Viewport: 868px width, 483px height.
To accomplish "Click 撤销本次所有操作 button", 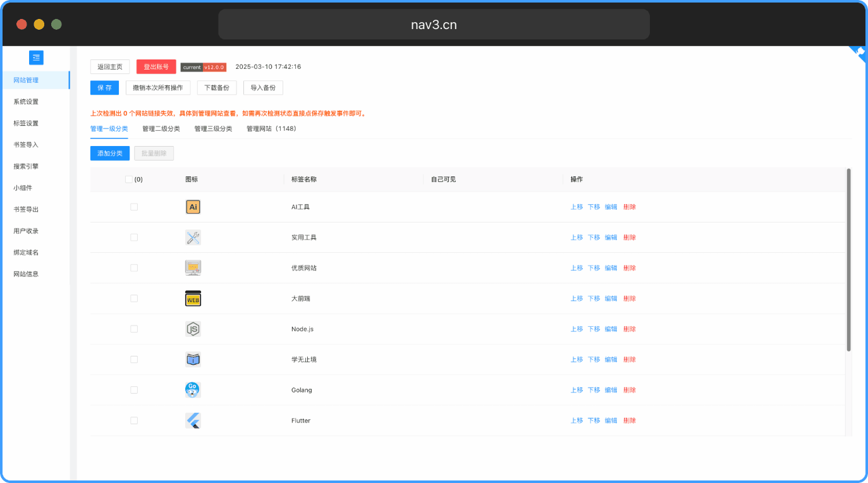I will (x=158, y=88).
